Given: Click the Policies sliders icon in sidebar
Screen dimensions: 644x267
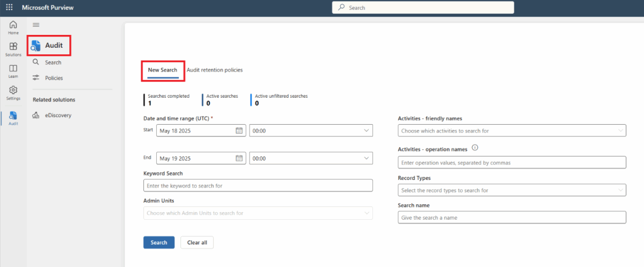Looking at the screenshot, I should point(36,78).
